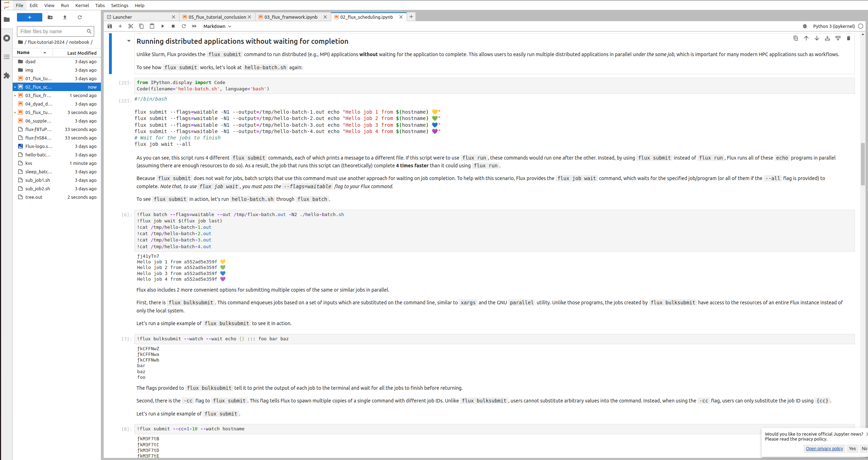The image size is (868, 460).
Task: Open the hello-batch file in file browser
Action: [x=38, y=155]
